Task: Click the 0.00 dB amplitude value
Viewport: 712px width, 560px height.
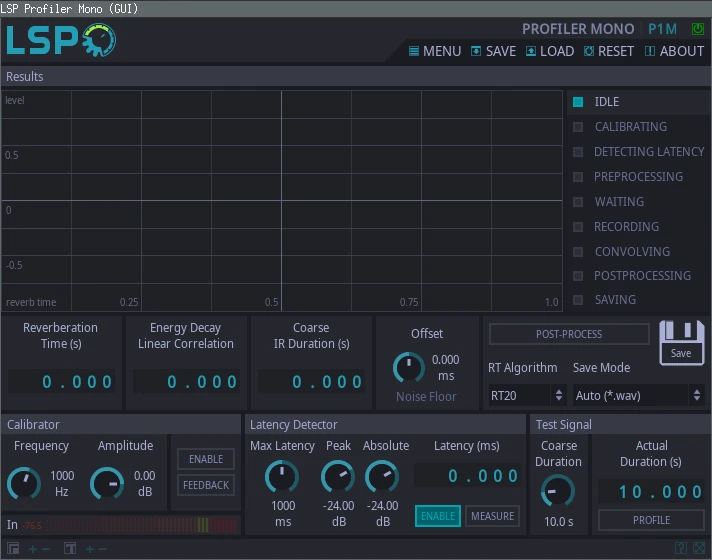Action: click(x=145, y=483)
